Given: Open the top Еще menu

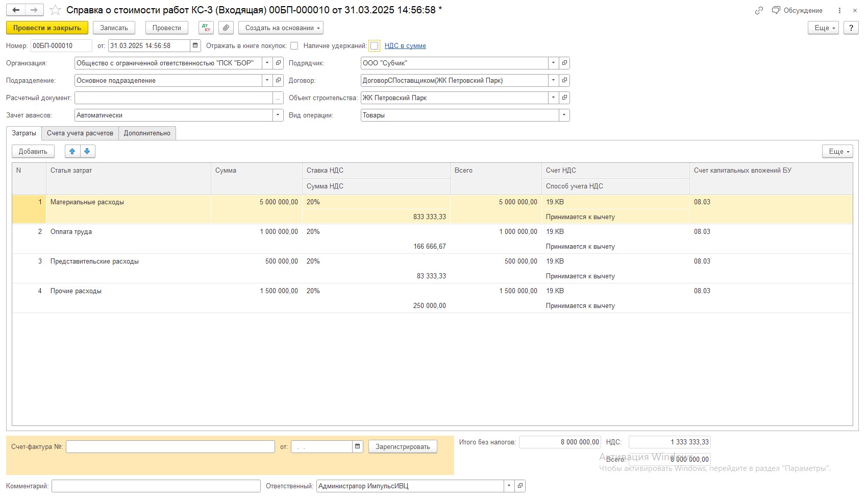Looking at the screenshot, I should (x=824, y=28).
